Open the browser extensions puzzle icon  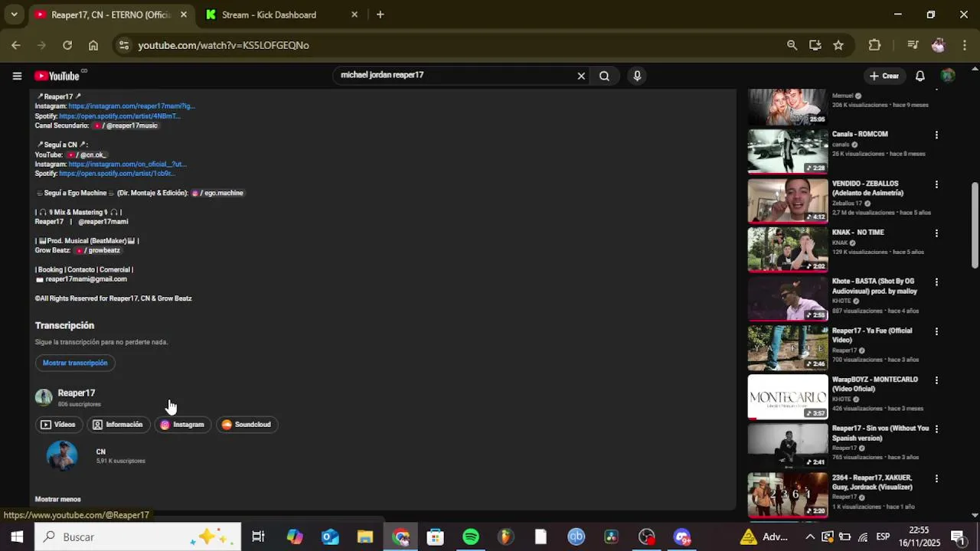pyautogui.click(x=874, y=45)
